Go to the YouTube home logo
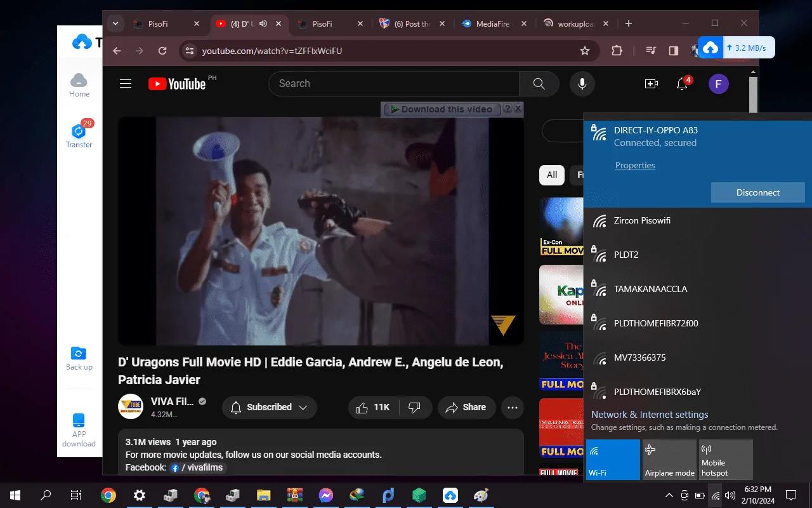Image resolution: width=812 pixels, height=508 pixels. click(177, 84)
